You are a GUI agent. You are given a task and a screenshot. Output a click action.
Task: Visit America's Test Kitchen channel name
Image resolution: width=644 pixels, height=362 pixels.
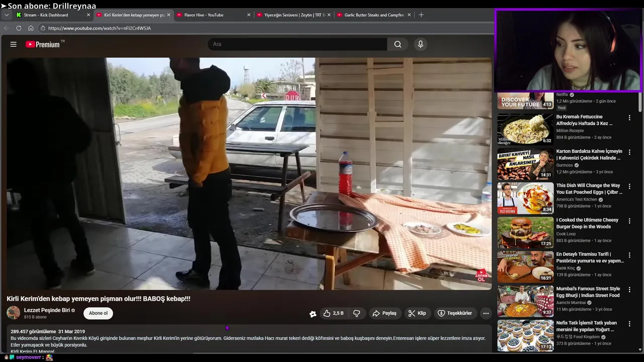[577, 200]
